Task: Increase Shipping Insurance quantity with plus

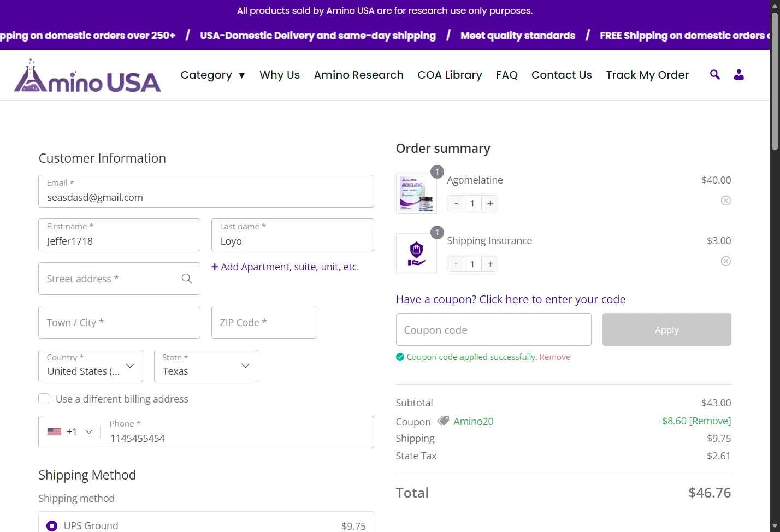Action: coord(490,264)
